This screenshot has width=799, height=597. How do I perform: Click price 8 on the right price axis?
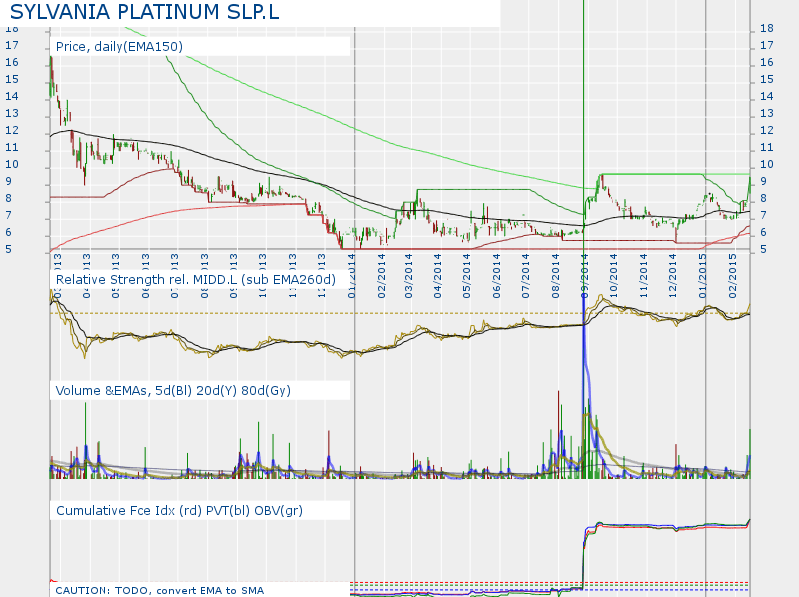click(763, 198)
